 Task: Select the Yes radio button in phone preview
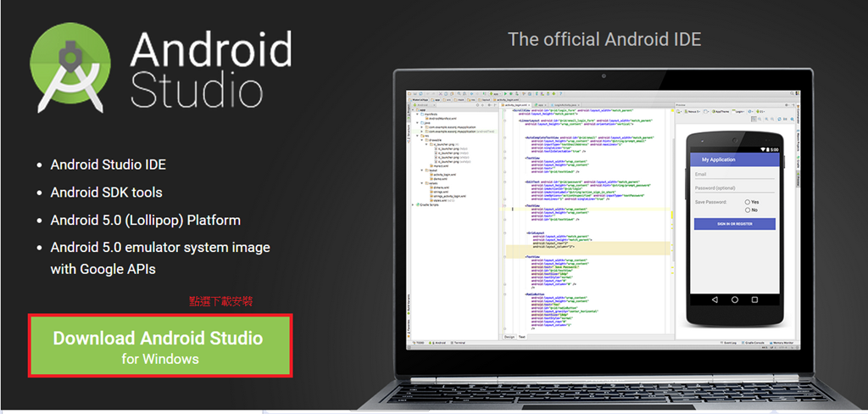(x=748, y=202)
